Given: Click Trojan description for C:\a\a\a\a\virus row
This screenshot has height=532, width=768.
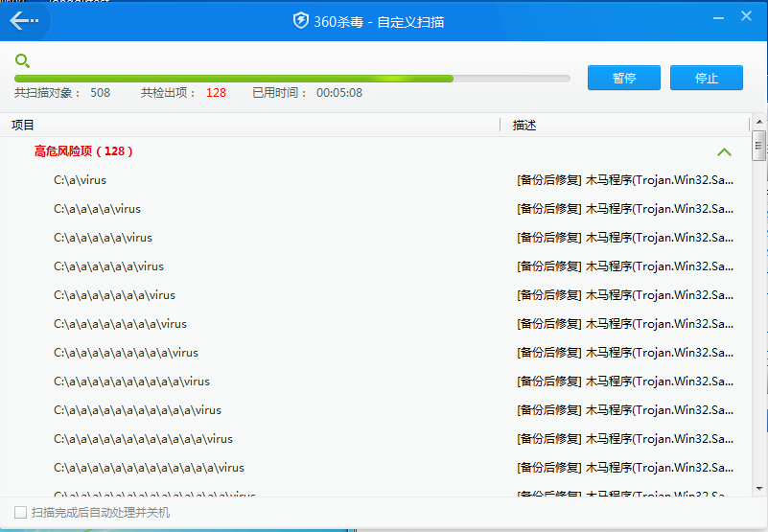Looking at the screenshot, I should 625,209.
